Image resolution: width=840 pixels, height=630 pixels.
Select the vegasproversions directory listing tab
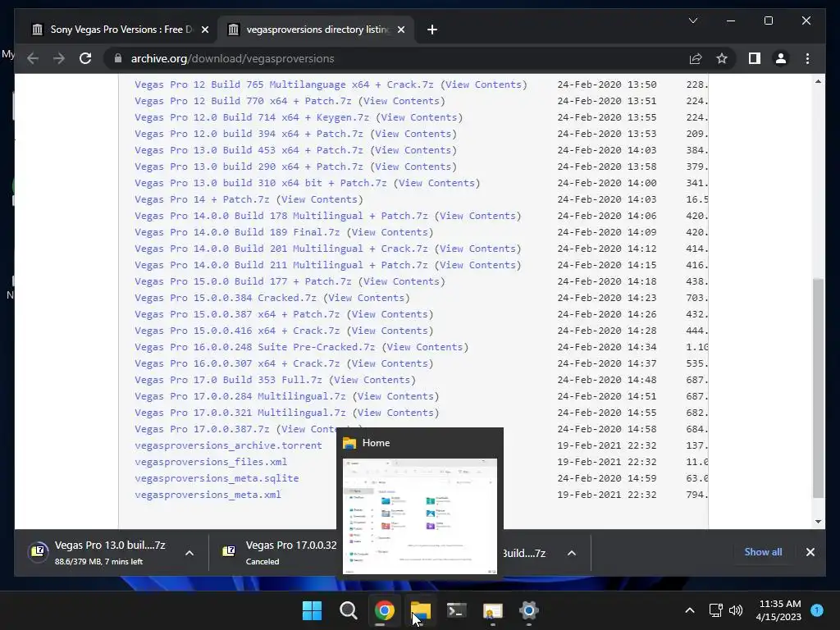[317, 30]
